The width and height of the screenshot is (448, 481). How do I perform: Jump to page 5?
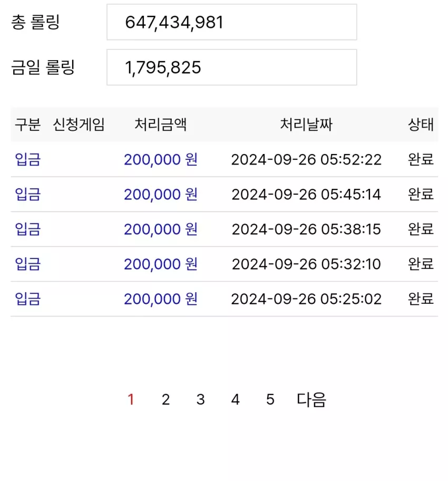click(270, 399)
